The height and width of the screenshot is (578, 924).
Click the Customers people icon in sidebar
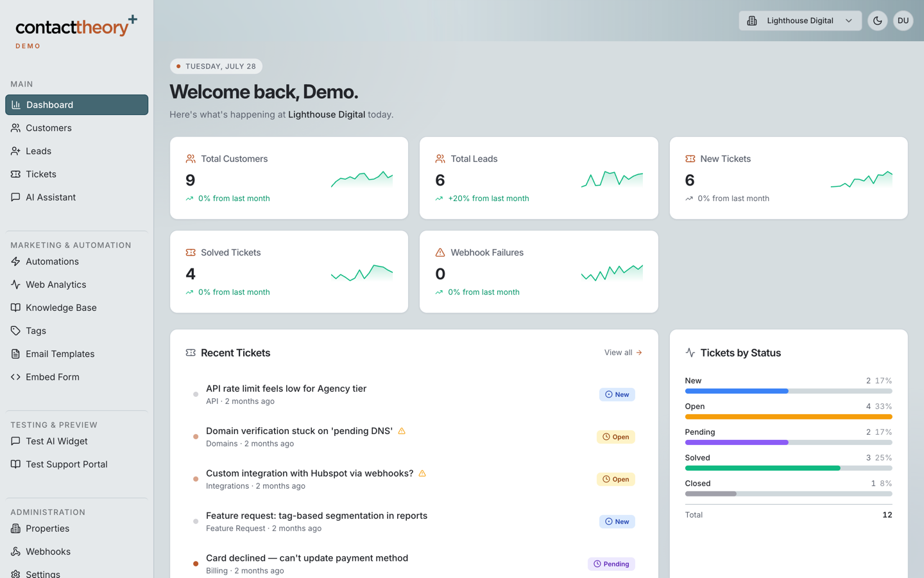(15, 128)
